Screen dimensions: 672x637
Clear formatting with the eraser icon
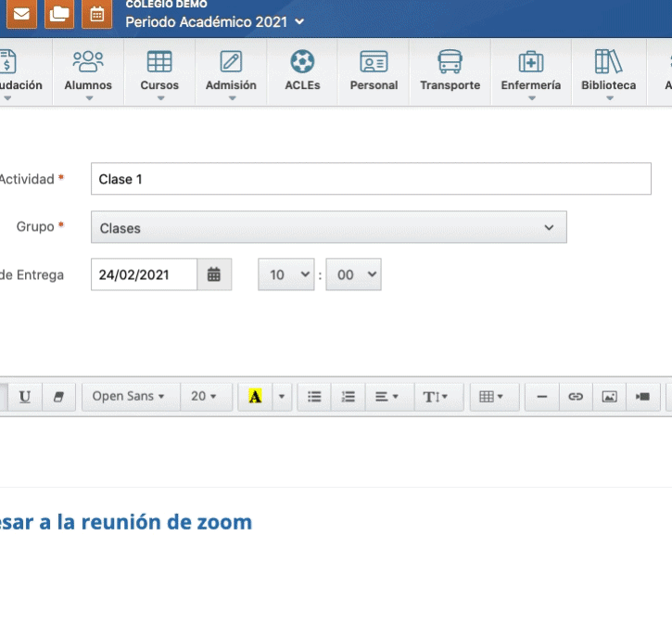59,396
